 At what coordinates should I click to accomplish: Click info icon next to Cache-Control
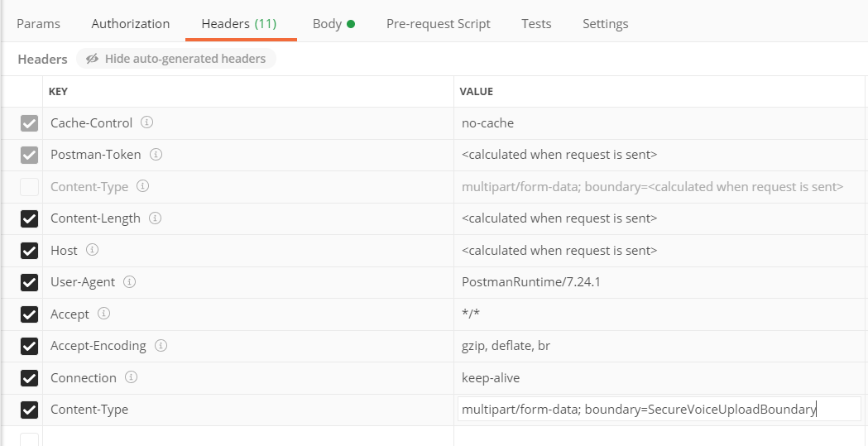146,122
